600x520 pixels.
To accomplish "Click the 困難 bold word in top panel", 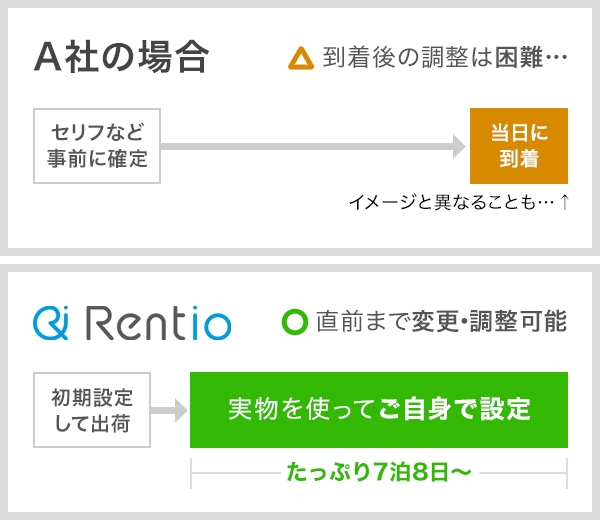I will (x=520, y=58).
